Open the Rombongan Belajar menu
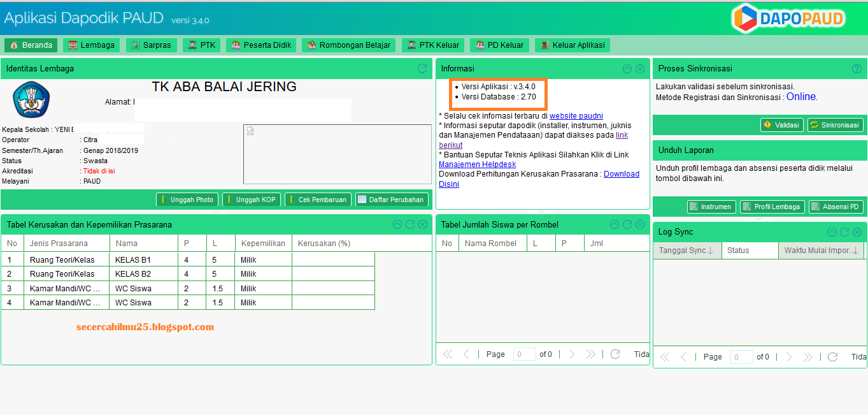The width and height of the screenshot is (868, 415). click(349, 45)
